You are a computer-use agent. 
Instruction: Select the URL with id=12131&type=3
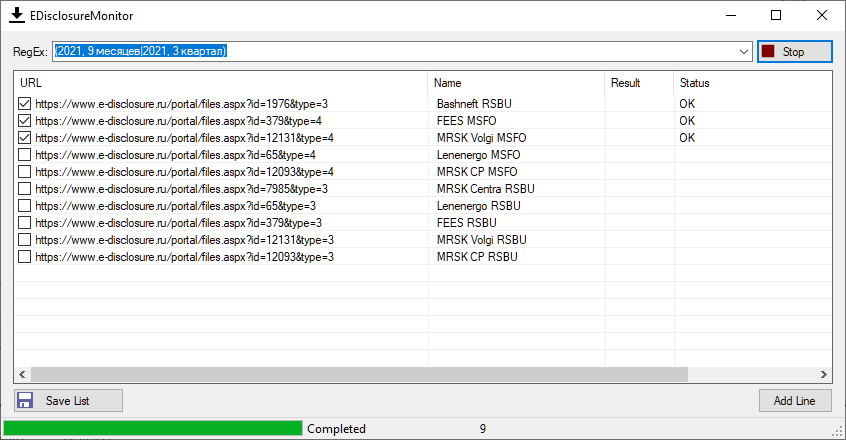pyautogui.click(x=184, y=240)
